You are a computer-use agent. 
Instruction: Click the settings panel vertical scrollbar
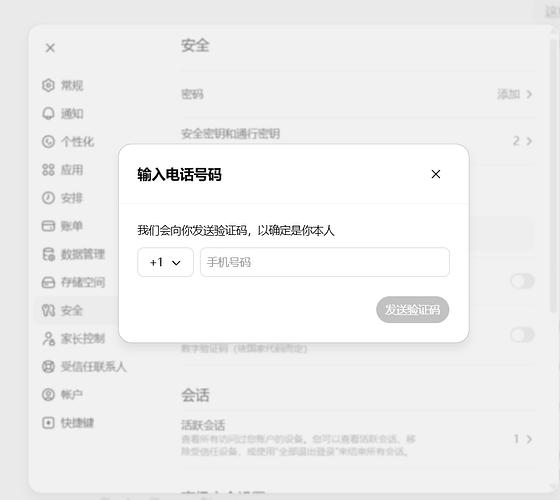coord(554,175)
